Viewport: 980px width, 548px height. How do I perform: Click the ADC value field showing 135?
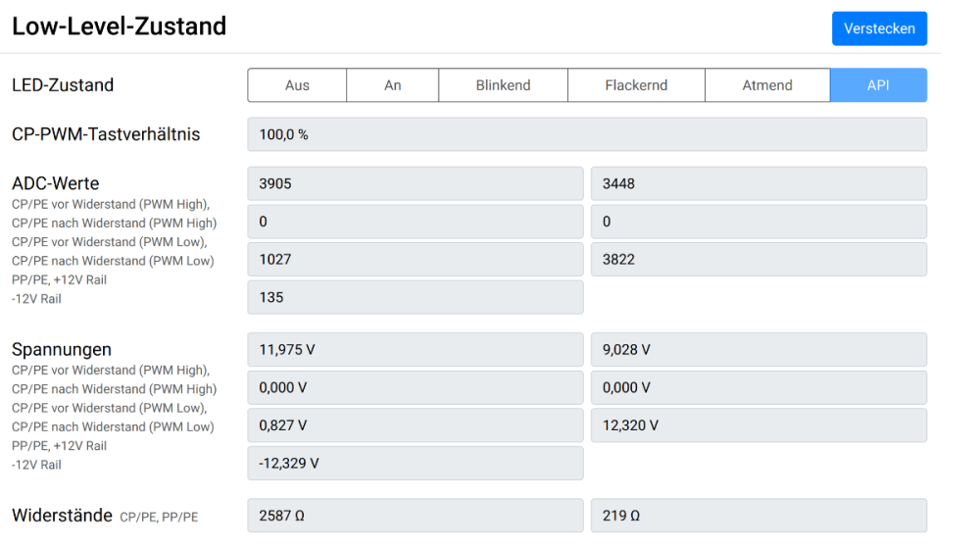pos(415,297)
